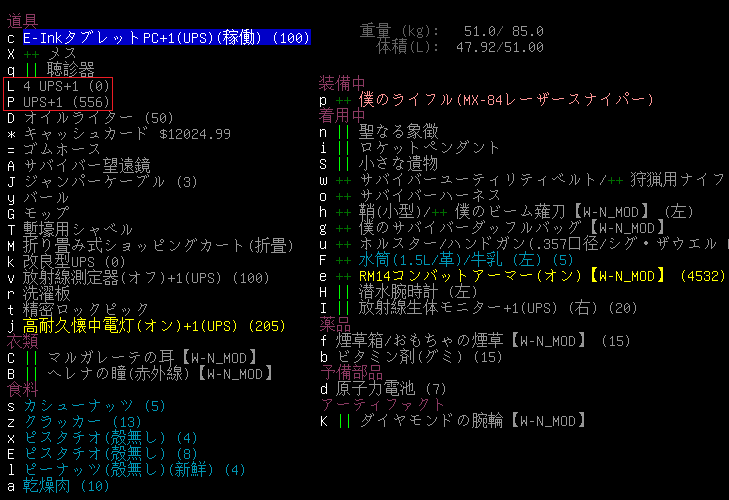Image resolution: width=729 pixels, height=500 pixels.
Task: Collapse the 食料 category header
Action: 23,389
